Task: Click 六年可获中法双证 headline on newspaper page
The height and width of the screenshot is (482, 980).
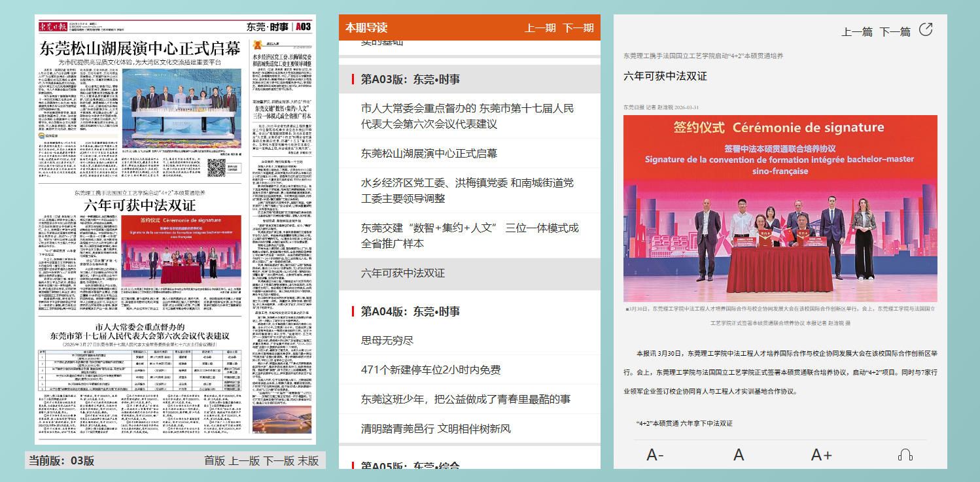Action: 140,205
